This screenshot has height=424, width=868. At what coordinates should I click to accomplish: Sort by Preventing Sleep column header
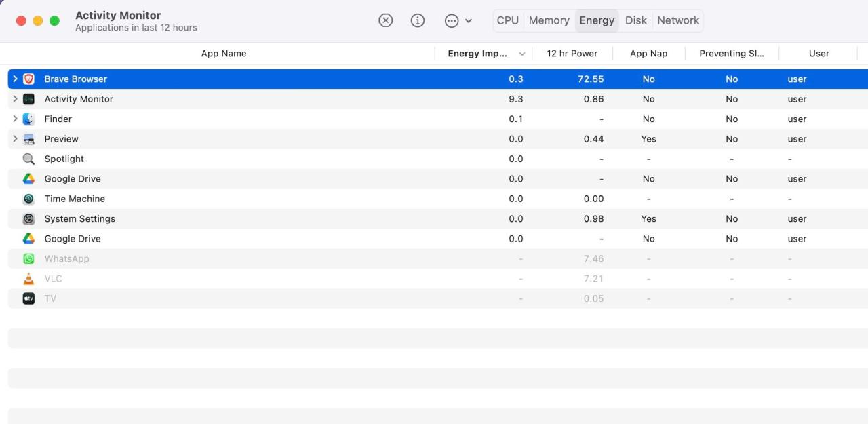click(732, 54)
